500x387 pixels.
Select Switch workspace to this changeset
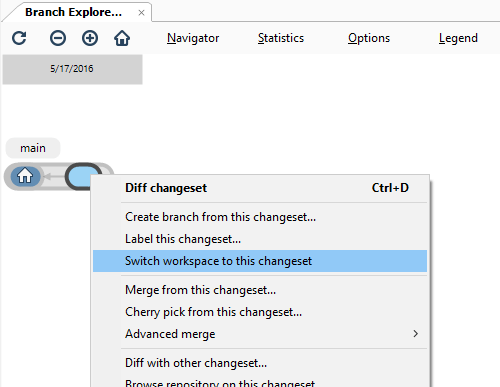[260, 261]
